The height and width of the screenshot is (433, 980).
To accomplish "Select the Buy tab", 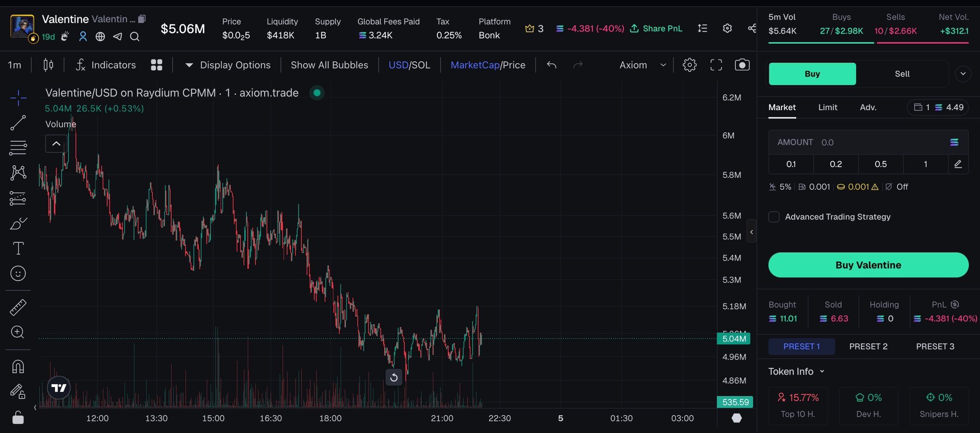I will click(813, 74).
